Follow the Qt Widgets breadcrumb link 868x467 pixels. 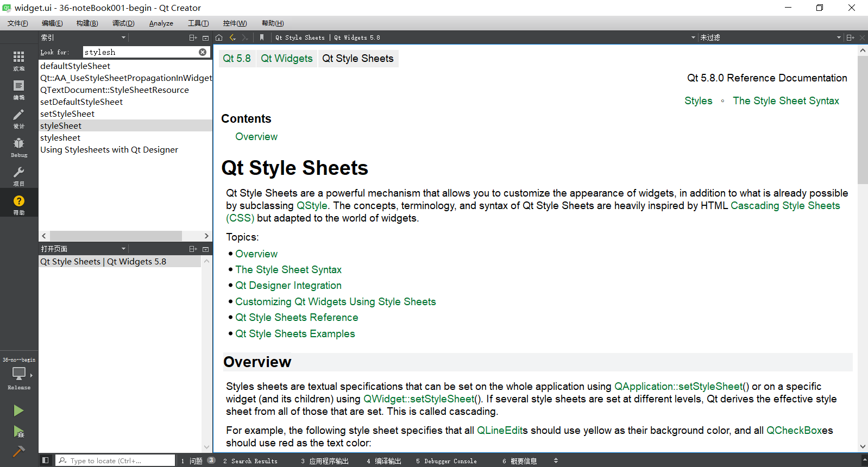point(287,59)
